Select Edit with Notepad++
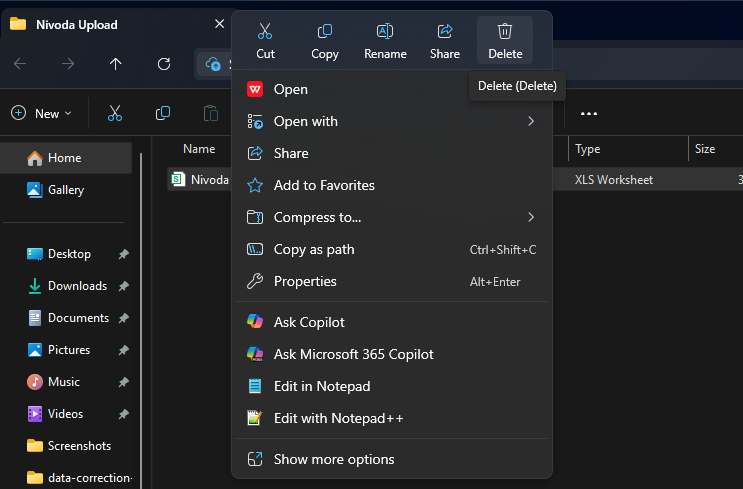This screenshot has width=743, height=489. pos(392,418)
